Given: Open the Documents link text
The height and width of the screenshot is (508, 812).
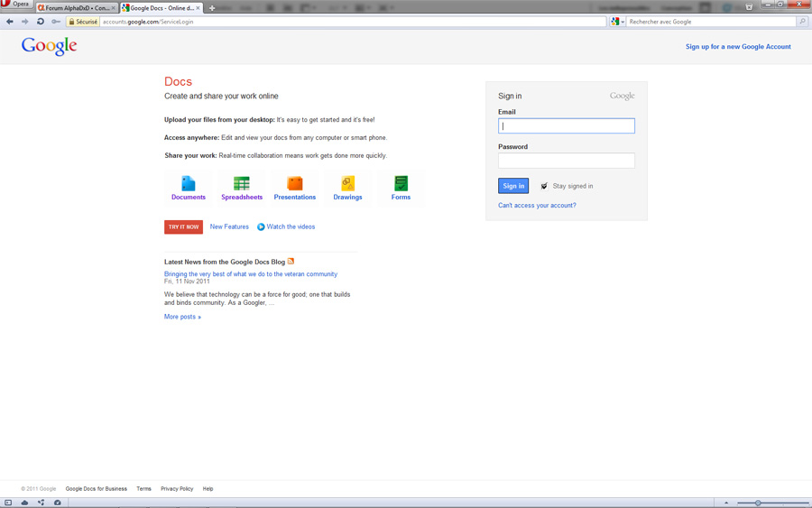Looking at the screenshot, I should pos(189,198).
